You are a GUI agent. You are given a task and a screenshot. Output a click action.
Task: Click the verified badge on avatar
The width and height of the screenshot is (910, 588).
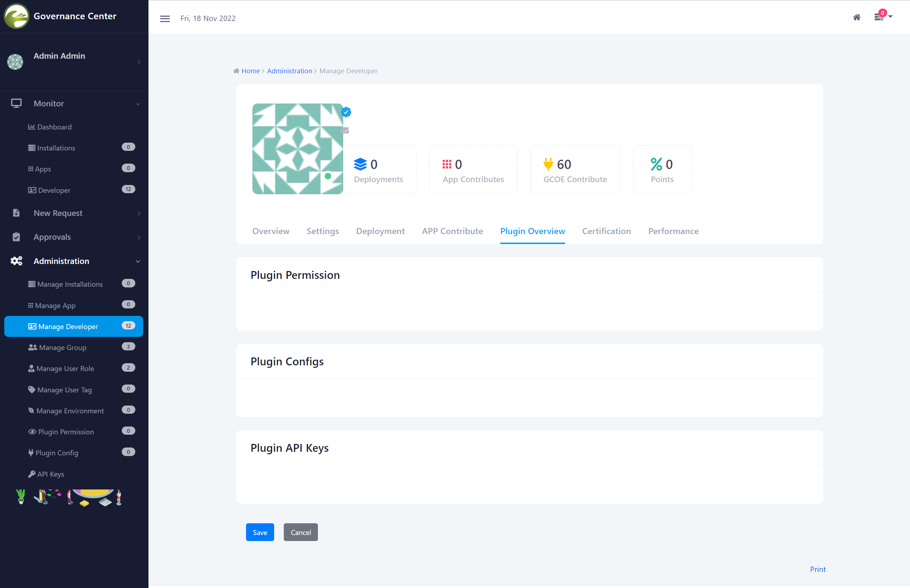pos(346,112)
